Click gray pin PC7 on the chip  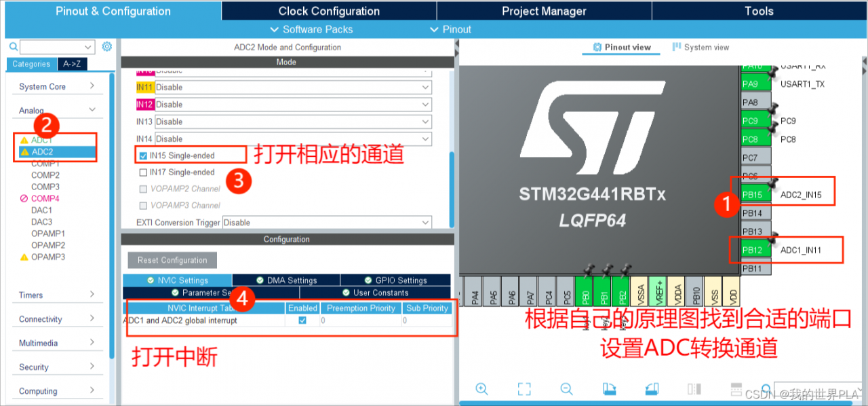pos(755,158)
